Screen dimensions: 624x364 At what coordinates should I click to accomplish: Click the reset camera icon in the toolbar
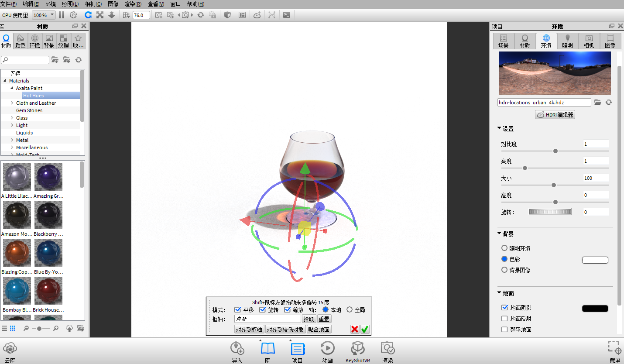[201, 15]
